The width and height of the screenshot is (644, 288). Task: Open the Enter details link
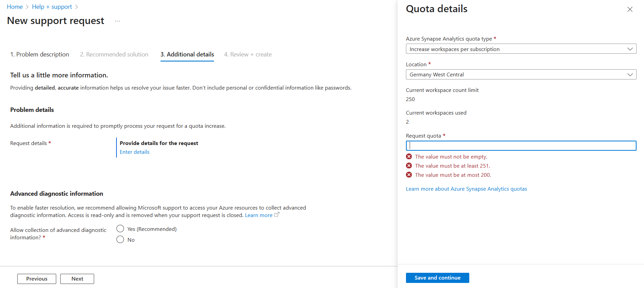[x=134, y=152]
